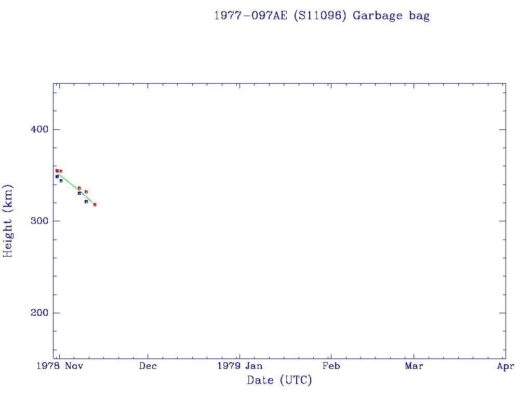Click the second blue marker from the left
The height and width of the screenshot is (399, 532).
61,181
